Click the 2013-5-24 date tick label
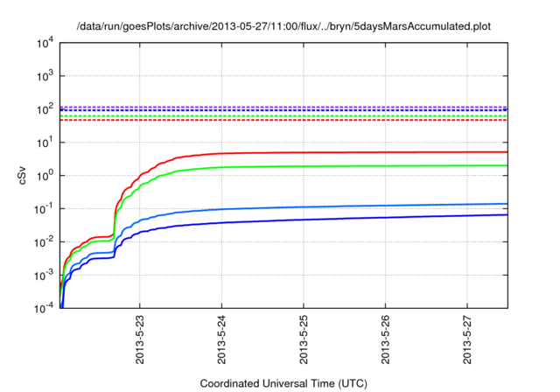The height and width of the screenshot is (392, 560). click(x=221, y=339)
